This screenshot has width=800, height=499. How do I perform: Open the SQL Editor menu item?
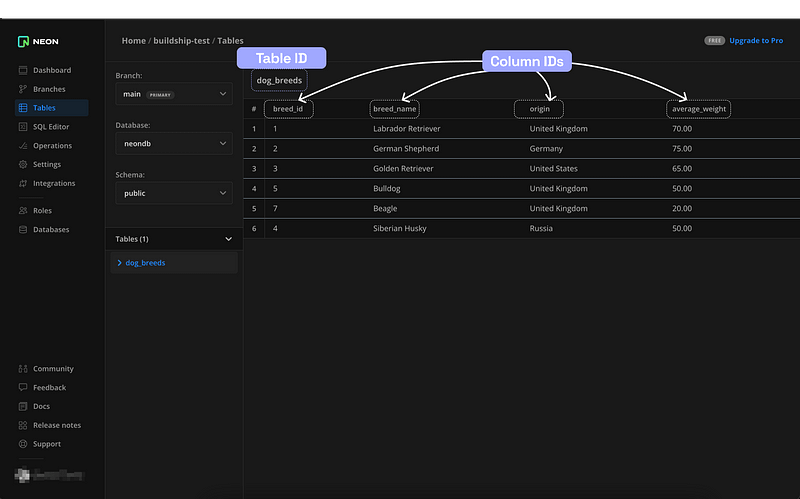point(51,127)
